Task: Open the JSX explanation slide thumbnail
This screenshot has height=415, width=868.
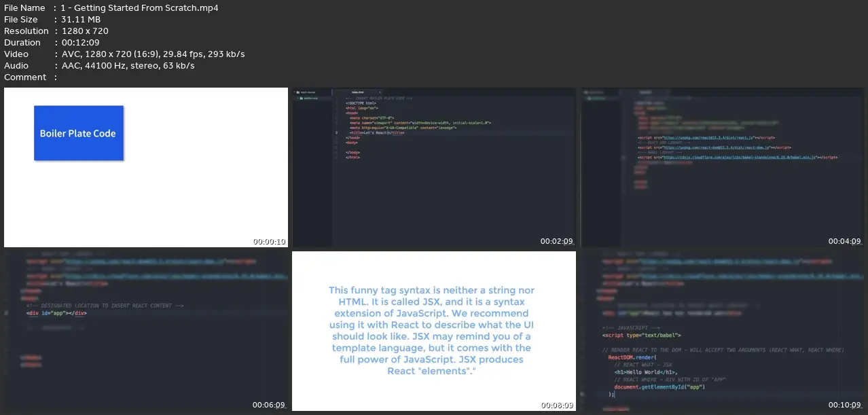Action: coord(434,331)
